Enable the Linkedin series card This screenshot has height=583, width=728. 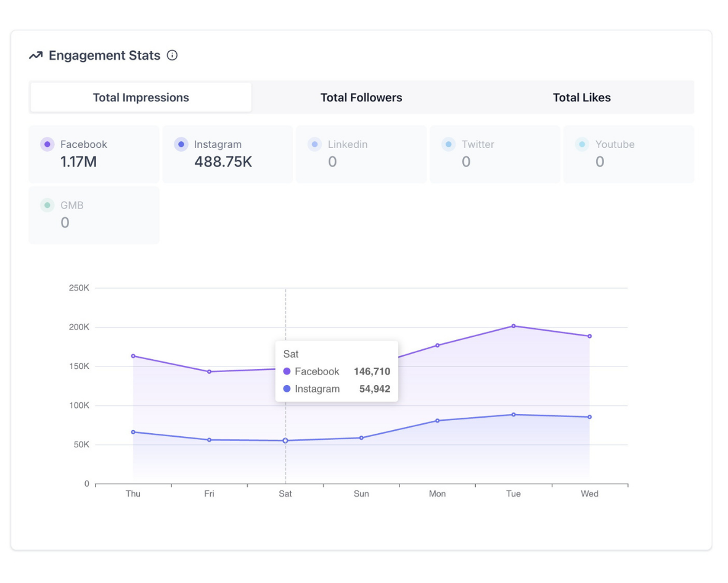(x=362, y=154)
